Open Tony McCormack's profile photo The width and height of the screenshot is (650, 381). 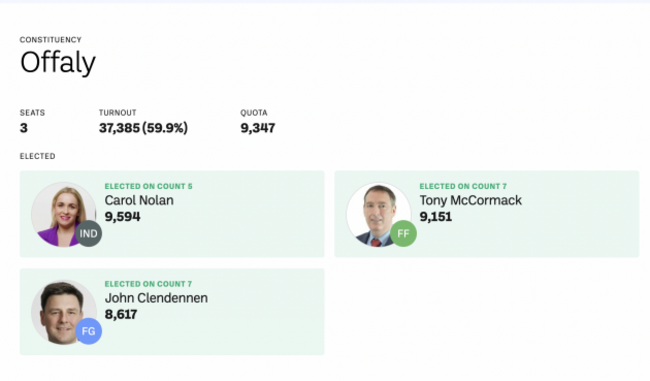(x=378, y=214)
